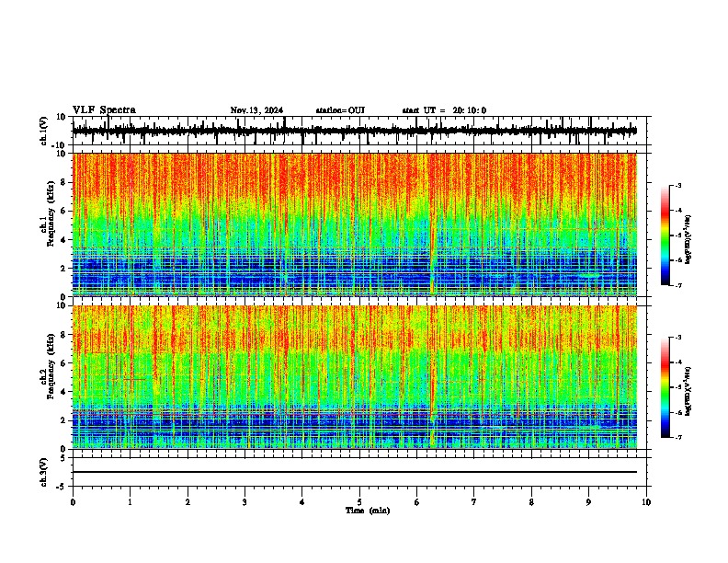Image resolution: width=728 pixels, height=563 pixels.
Task: Click the time axis tick label '3'
Action: [x=245, y=502]
